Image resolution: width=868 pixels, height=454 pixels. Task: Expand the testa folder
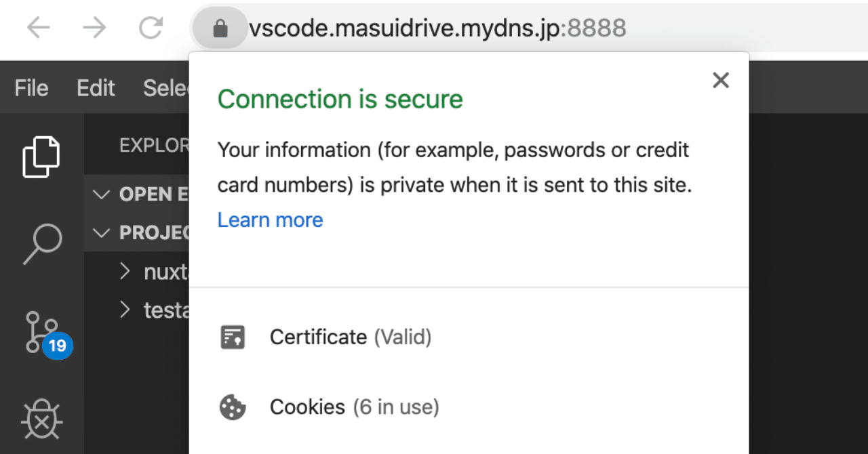click(125, 310)
